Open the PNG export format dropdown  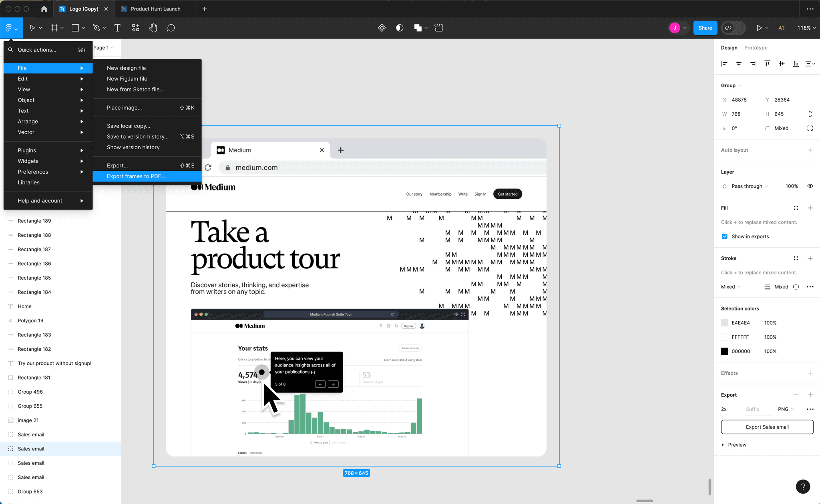point(786,409)
